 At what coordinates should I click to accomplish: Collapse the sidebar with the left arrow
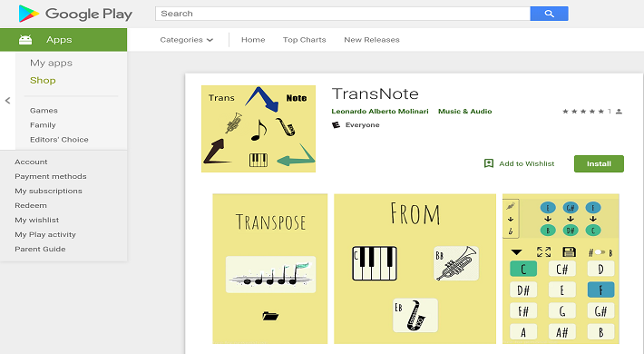pyautogui.click(x=7, y=101)
